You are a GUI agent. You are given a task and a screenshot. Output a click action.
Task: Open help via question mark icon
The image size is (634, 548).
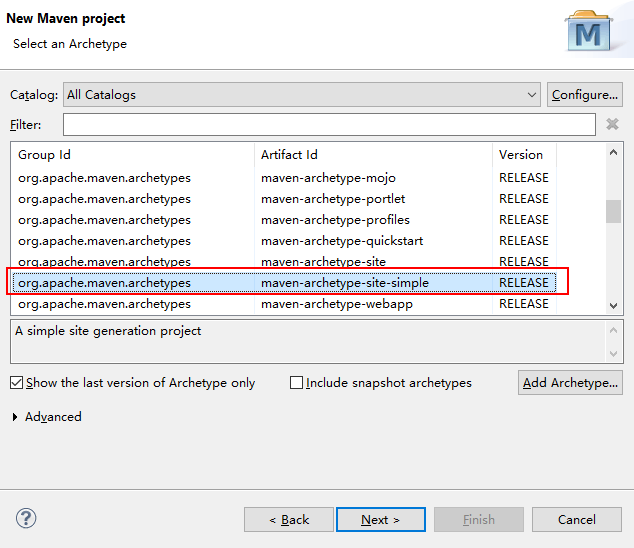point(26,518)
